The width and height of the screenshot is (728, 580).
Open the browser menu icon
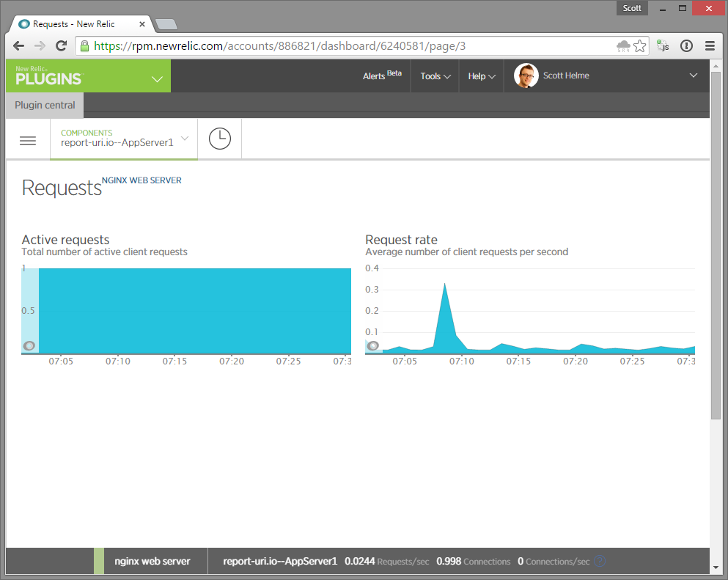pos(710,45)
